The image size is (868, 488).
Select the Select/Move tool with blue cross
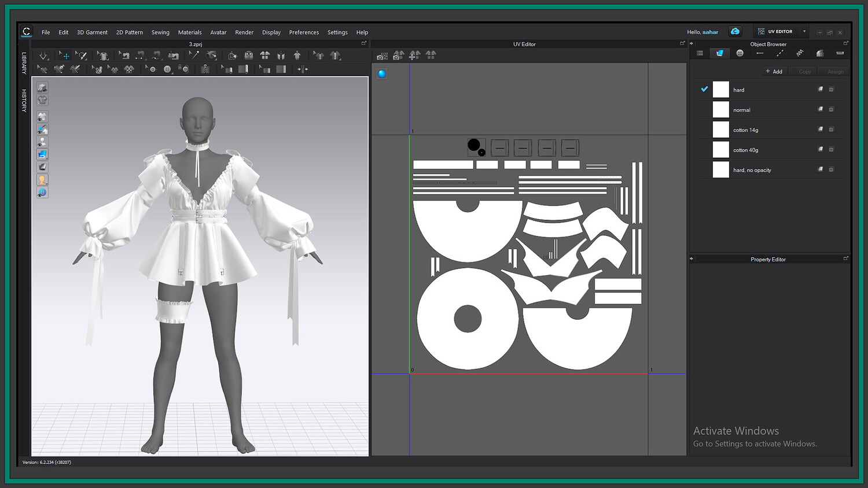[65, 56]
